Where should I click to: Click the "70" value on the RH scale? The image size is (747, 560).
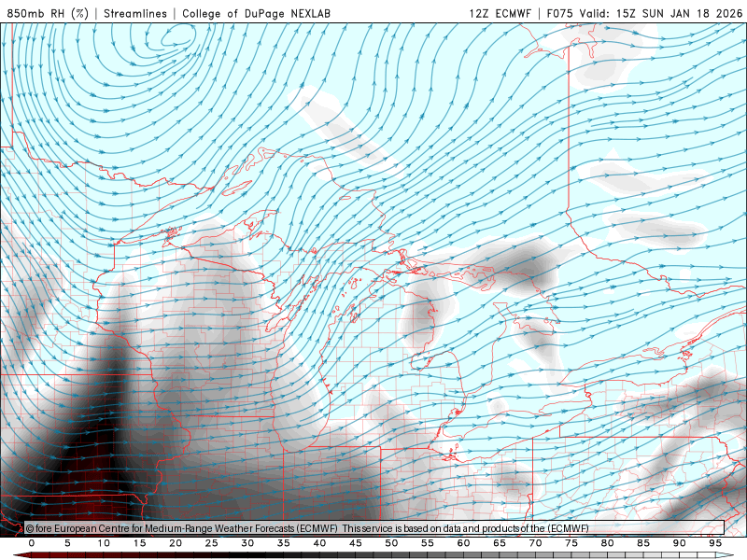[535, 543]
